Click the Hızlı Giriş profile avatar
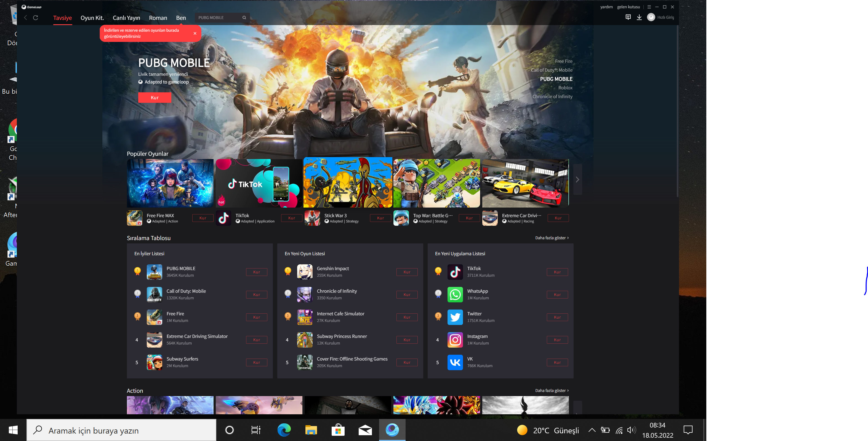 pyautogui.click(x=651, y=17)
